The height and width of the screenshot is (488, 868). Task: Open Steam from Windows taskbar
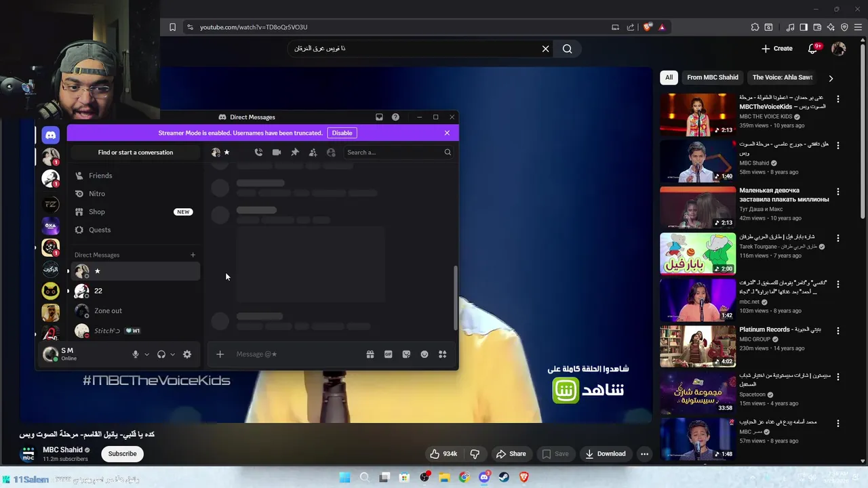(504, 477)
